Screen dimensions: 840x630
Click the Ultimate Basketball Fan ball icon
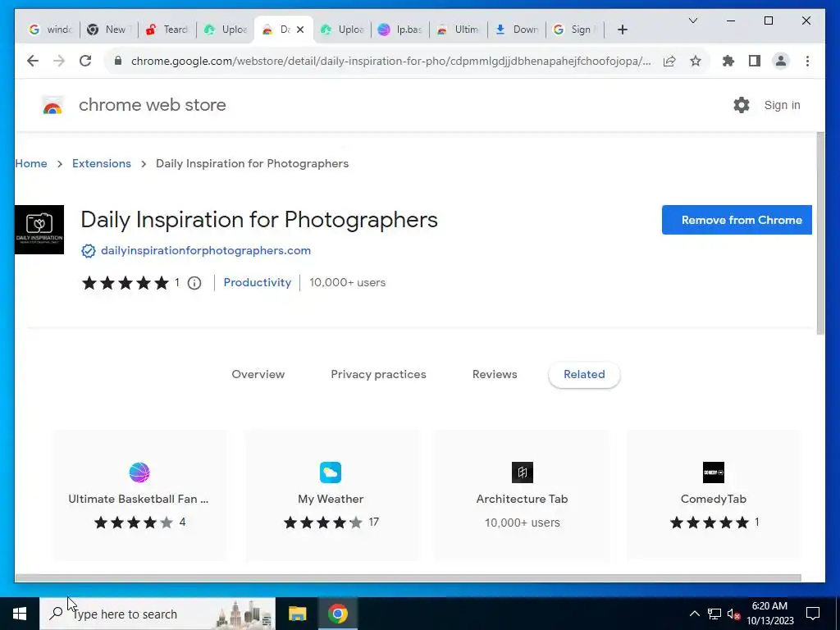[139, 472]
